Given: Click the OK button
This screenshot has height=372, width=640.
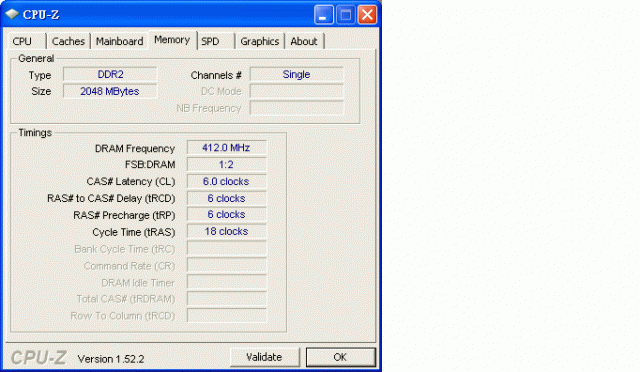Looking at the screenshot, I should point(340,357).
